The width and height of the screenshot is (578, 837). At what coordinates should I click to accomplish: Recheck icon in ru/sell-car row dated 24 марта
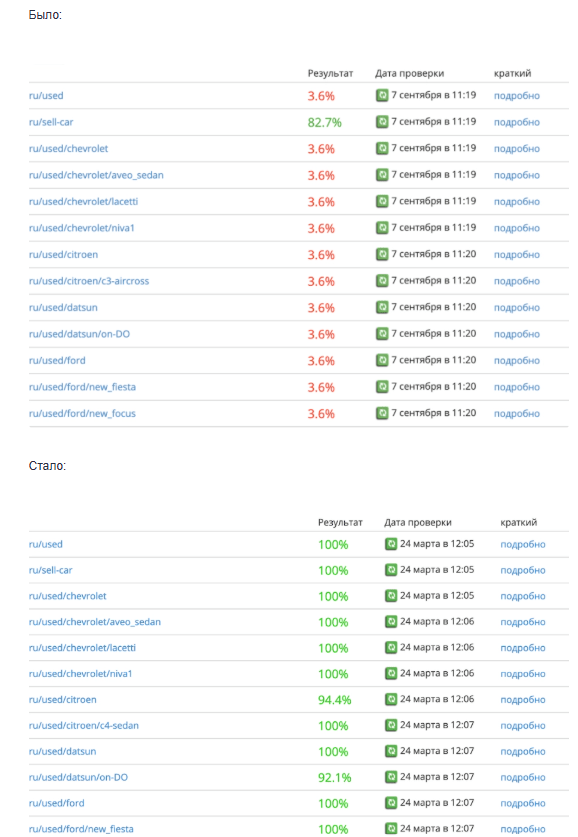pos(391,570)
